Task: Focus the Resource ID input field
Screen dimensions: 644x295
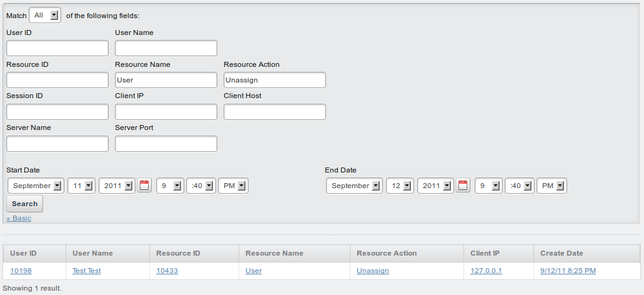Action: point(57,80)
